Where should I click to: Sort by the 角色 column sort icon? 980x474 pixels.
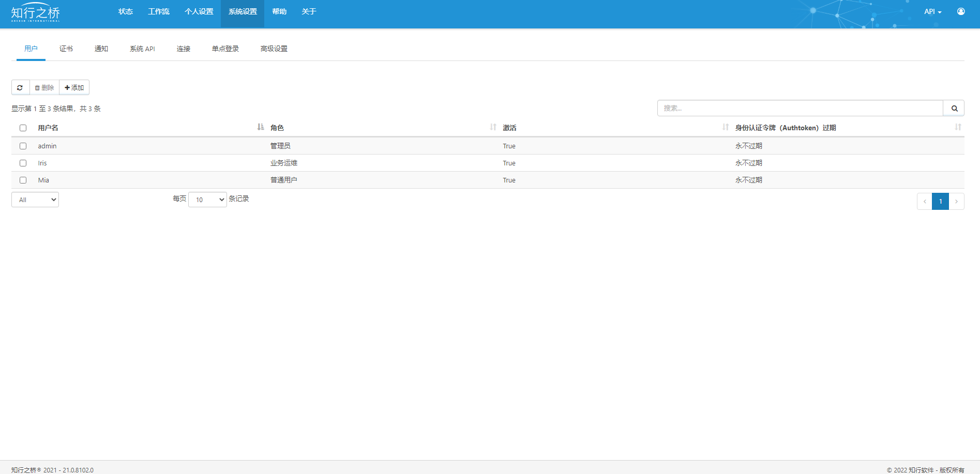tap(493, 127)
